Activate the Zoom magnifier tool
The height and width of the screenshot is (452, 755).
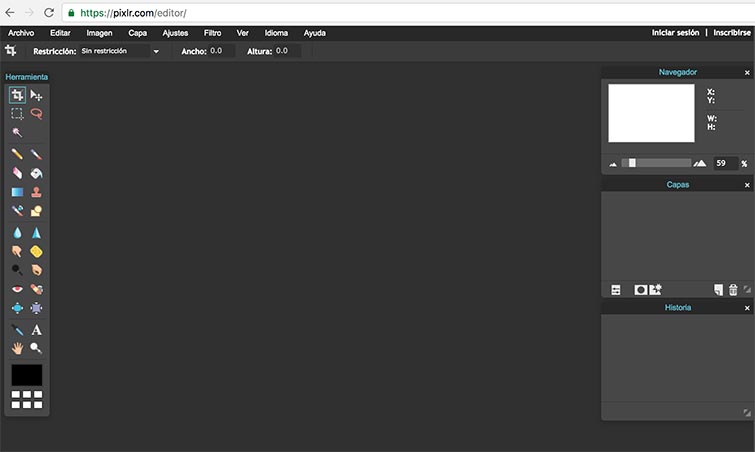pyautogui.click(x=36, y=348)
